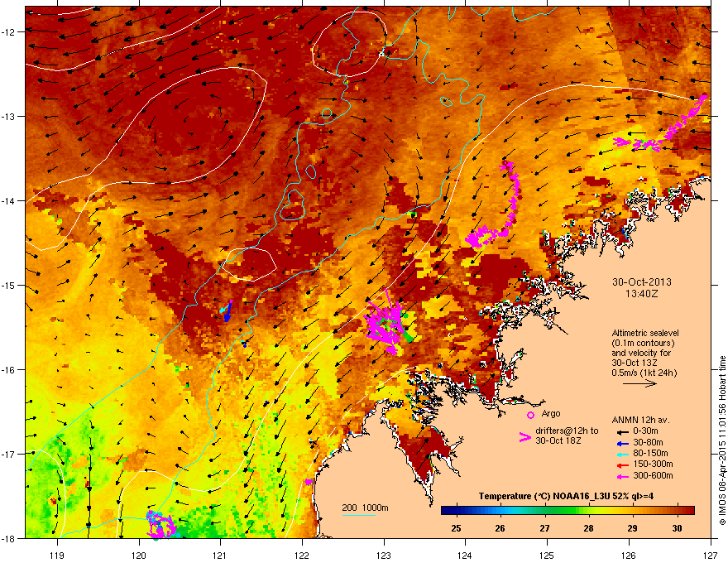This screenshot has width=728, height=563.
Task: Click the latitude axis label '-16'
Action: click(x=8, y=370)
